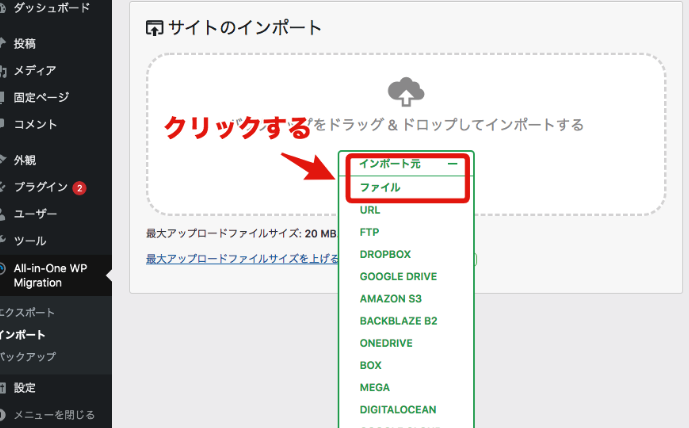Go to the バックアップ submenu page

pyautogui.click(x=28, y=356)
